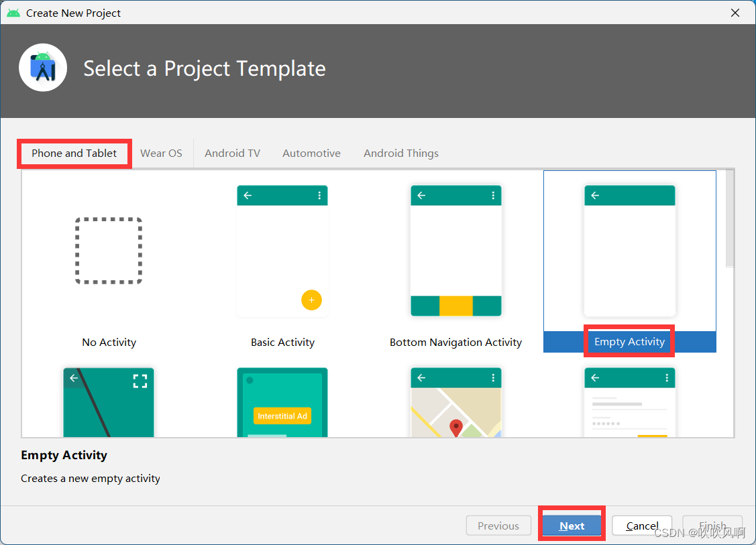
Task: Switch to the Wear OS tab
Action: (162, 154)
